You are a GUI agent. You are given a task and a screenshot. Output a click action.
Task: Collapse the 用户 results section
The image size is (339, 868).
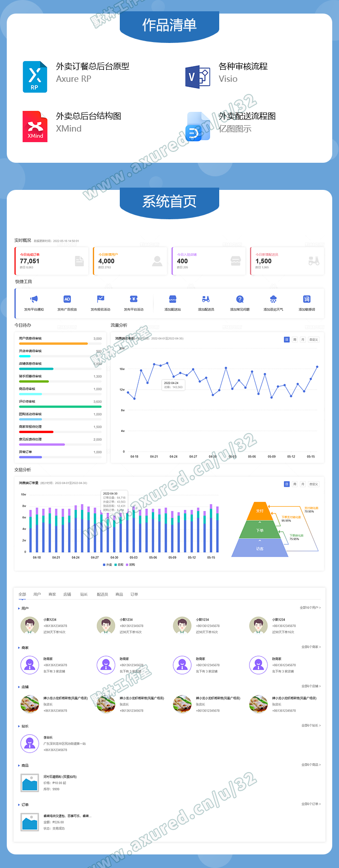point(19,609)
